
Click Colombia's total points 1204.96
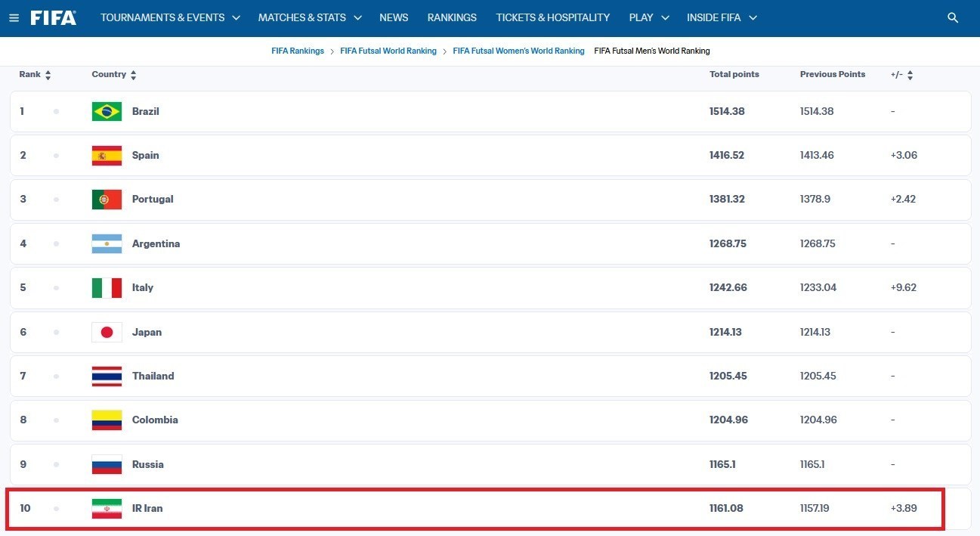pos(728,420)
